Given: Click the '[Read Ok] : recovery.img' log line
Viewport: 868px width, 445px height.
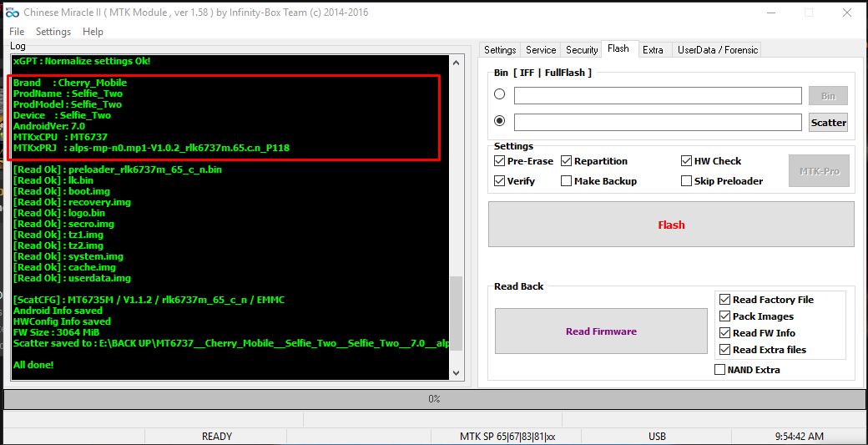Looking at the screenshot, I should click(x=72, y=202).
